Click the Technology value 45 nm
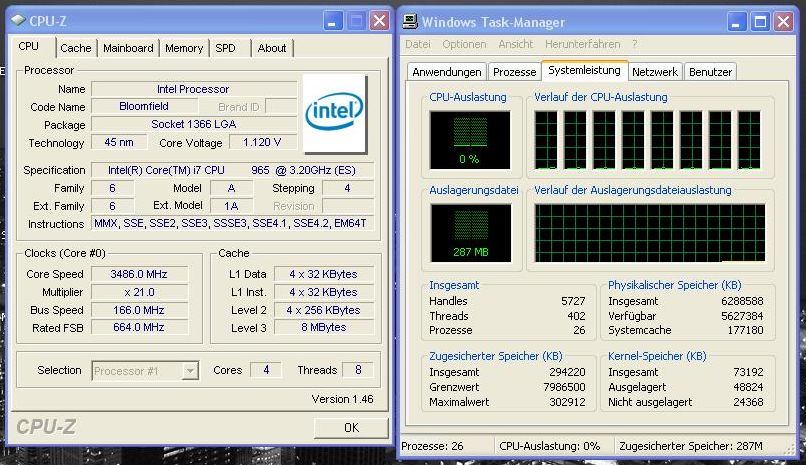Image resolution: width=806 pixels, height=465 pixels. pyautogui.click(x=119, y=142)
